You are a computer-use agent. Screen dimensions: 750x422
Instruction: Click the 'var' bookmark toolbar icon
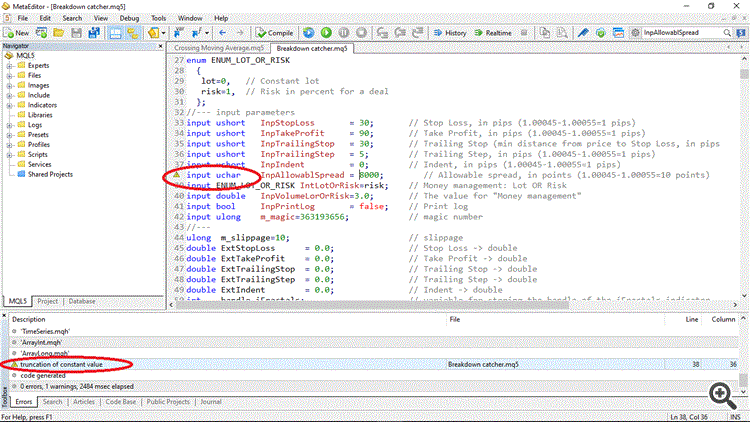178,33
